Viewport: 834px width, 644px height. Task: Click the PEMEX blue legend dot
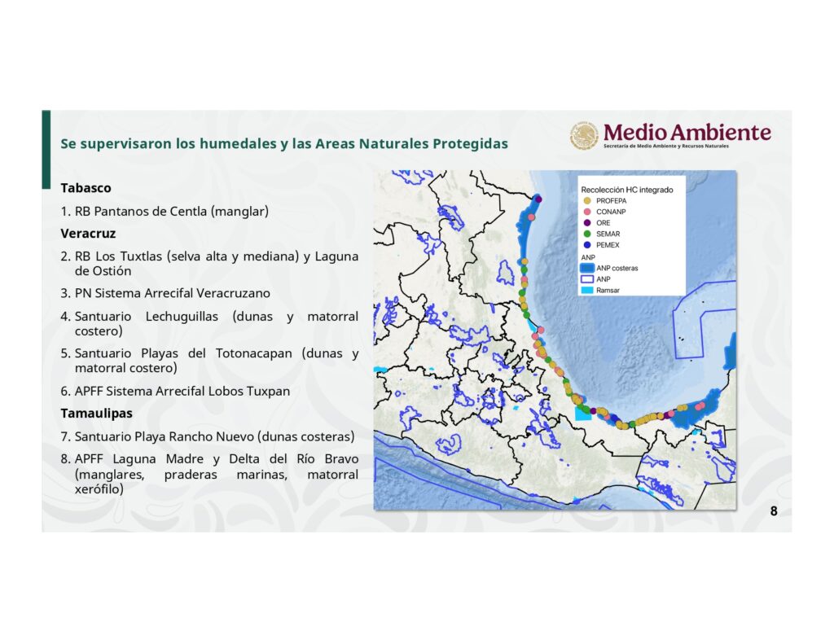[x=587, y=244]
